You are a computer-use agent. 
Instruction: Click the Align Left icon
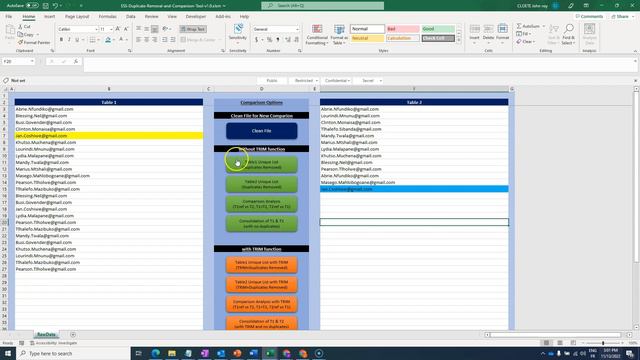pos(139,40)
